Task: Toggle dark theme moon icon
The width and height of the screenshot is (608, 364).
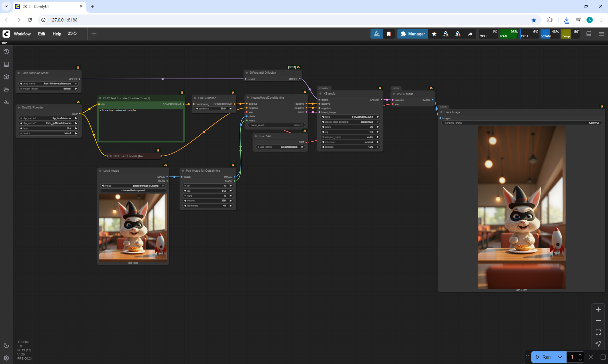Action: point(6,345)
